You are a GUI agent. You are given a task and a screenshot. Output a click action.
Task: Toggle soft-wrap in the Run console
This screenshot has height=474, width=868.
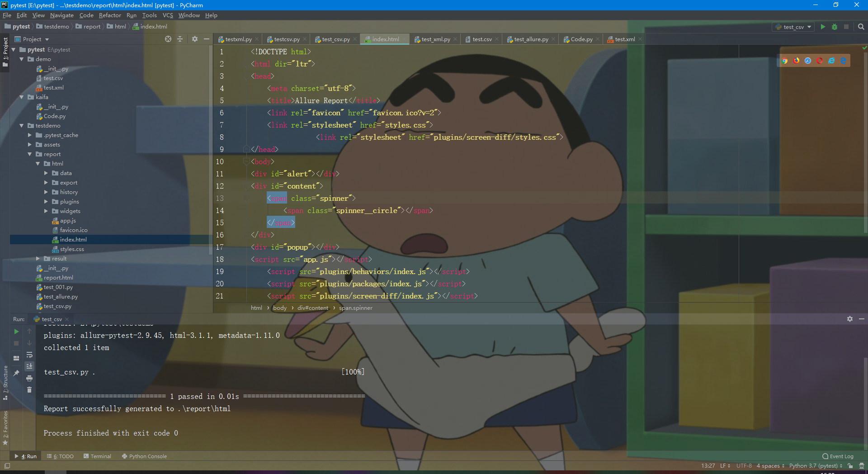point(29,355)
